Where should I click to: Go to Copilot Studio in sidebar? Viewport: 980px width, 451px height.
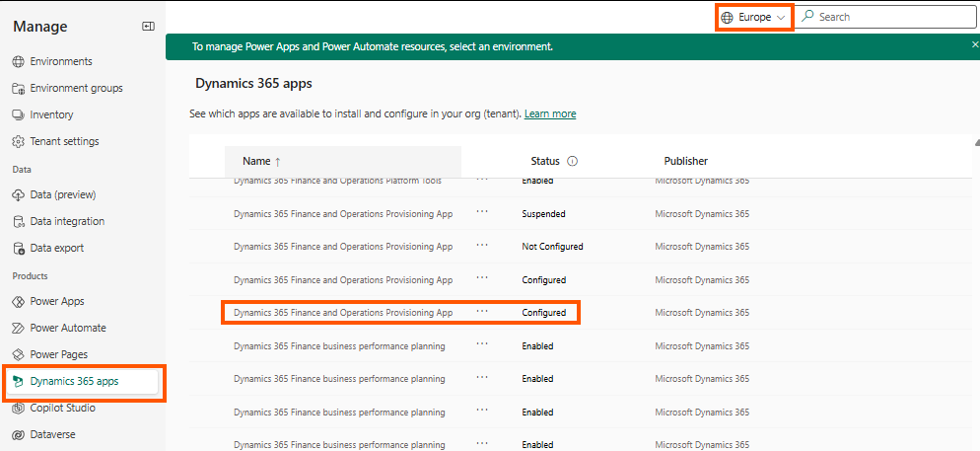62,408
